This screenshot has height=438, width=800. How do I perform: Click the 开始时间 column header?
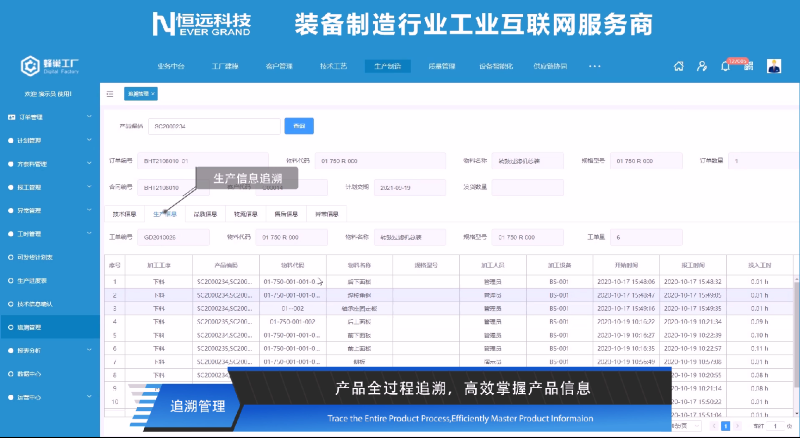(x=626, y=265)
